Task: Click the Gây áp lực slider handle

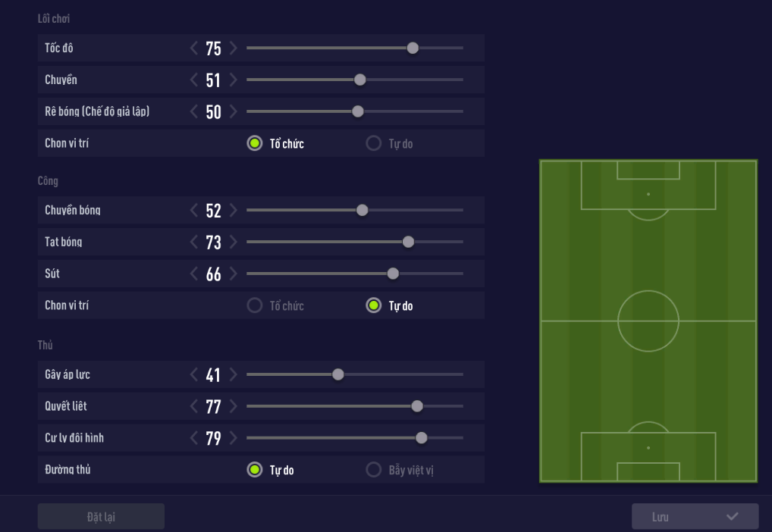Action: (x=338, y=374)
